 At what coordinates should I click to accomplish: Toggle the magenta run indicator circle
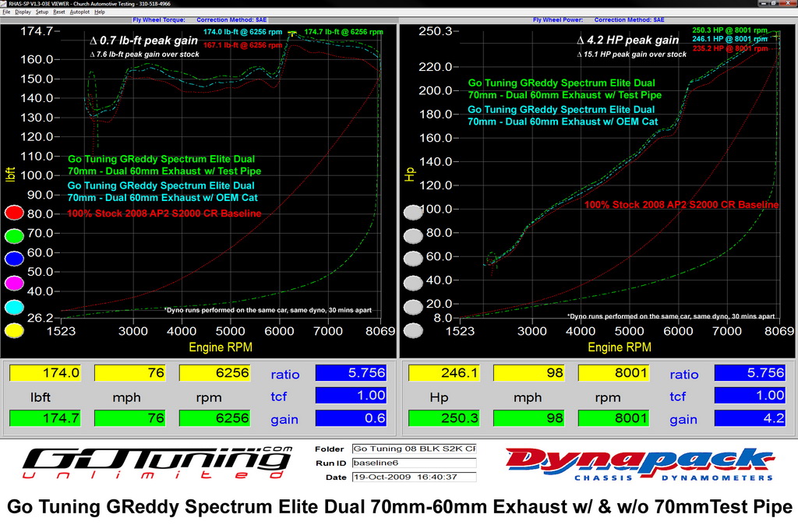pyautogui.click(x=14, y=283)
